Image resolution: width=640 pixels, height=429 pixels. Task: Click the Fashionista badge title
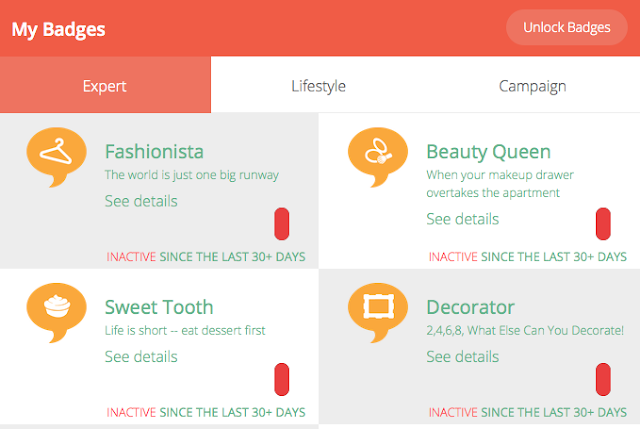point(154,151)
